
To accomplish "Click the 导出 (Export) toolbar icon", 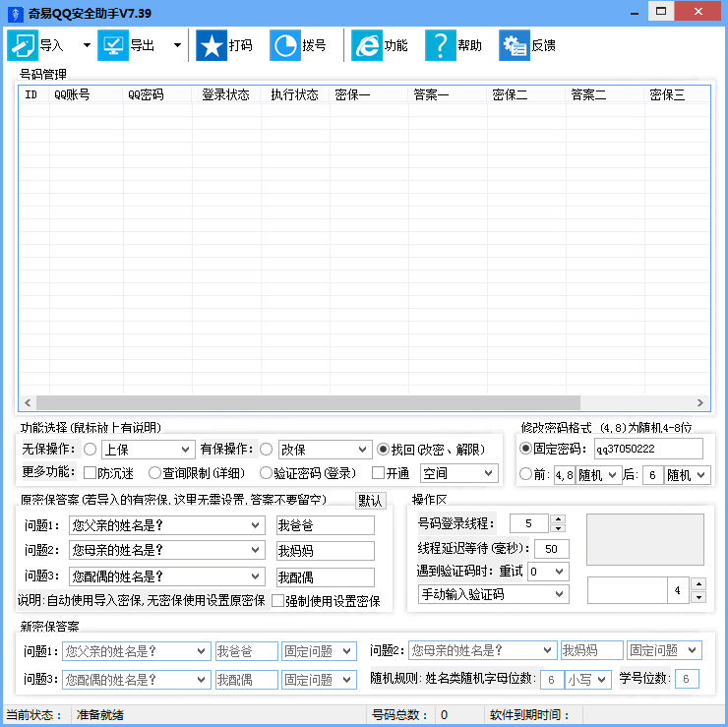I will (x=113, y=45).
